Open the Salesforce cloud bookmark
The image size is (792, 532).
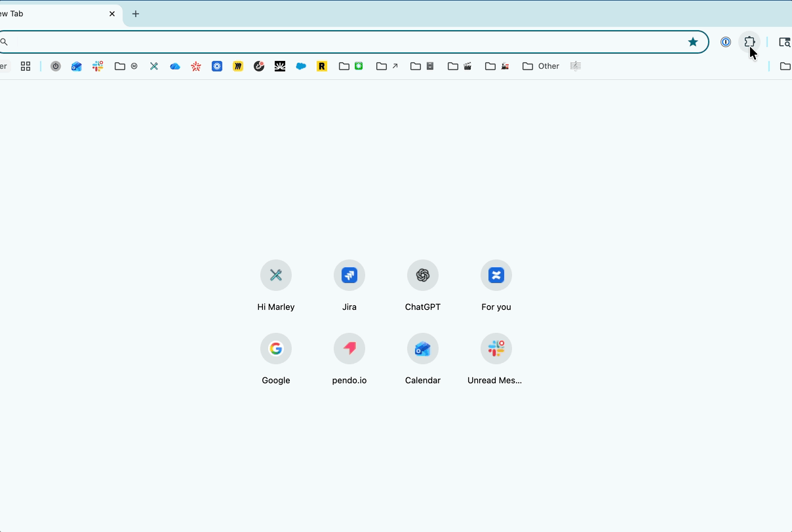[301, 66]
